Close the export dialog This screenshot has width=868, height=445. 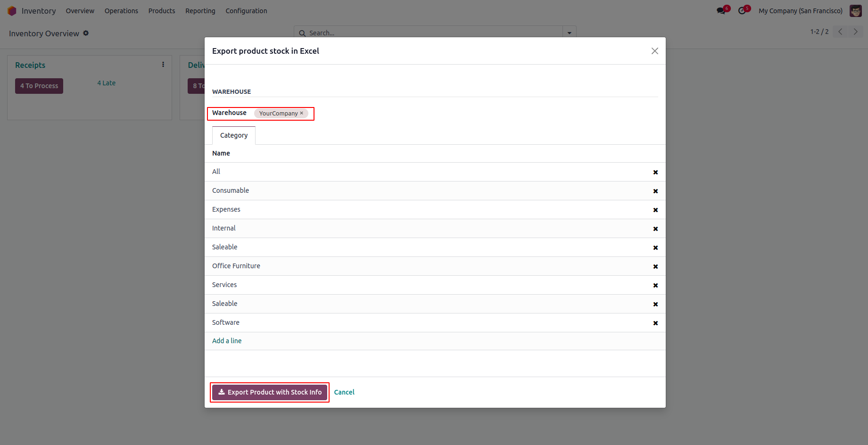[x=654, y=51]
